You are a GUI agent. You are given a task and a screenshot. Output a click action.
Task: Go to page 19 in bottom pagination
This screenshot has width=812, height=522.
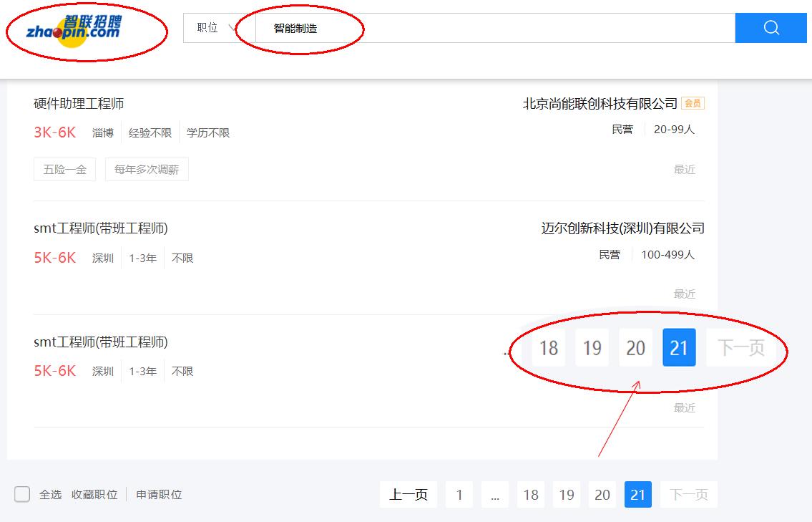[x=567, y=494]
